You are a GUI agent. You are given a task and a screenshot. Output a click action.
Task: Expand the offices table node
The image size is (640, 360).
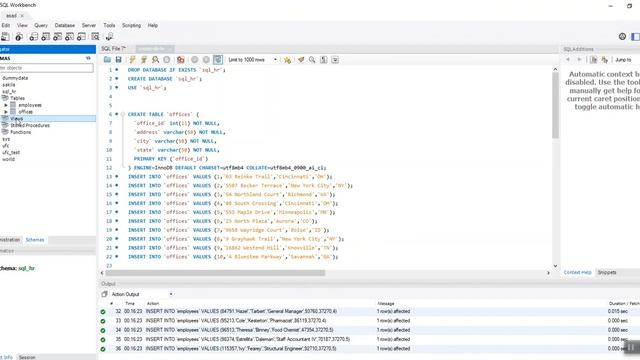pos(6,111)
